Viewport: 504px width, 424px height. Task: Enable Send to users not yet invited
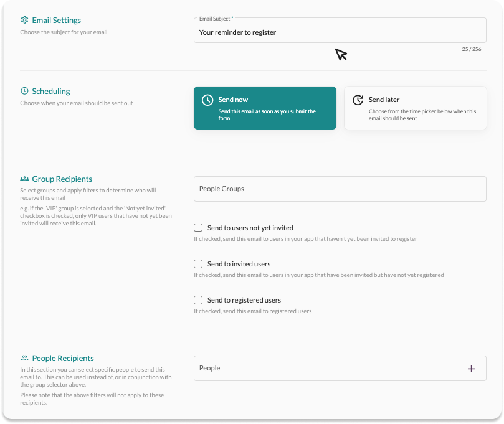(x=198, y=228)
